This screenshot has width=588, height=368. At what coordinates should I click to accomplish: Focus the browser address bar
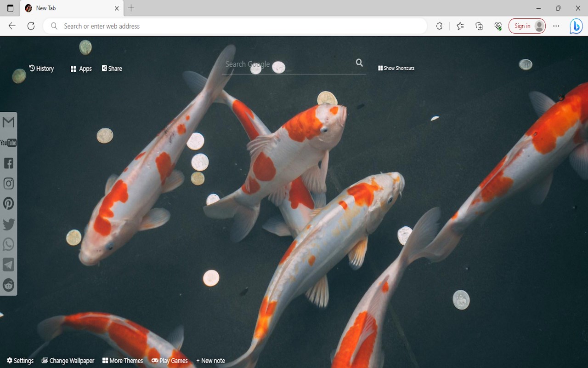[235, 26]
